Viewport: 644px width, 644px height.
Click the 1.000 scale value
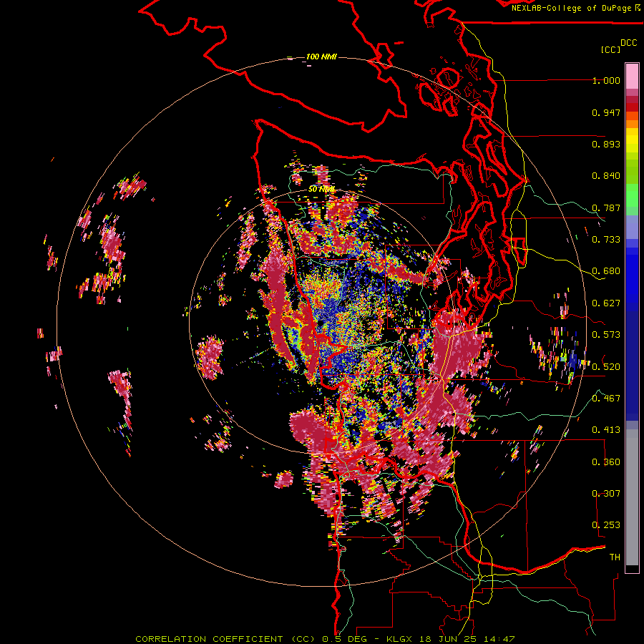pos(606,80)
